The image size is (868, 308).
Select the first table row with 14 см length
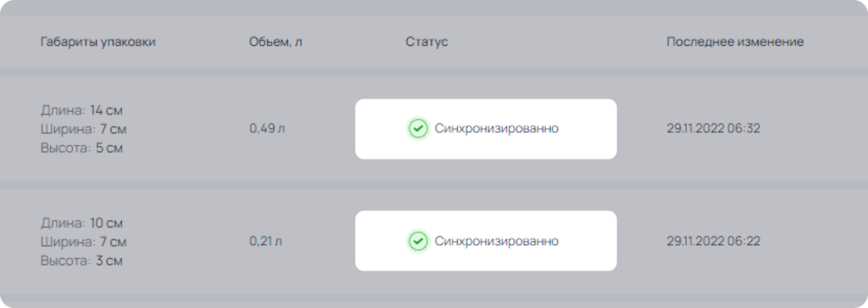[x=434, y=128]
